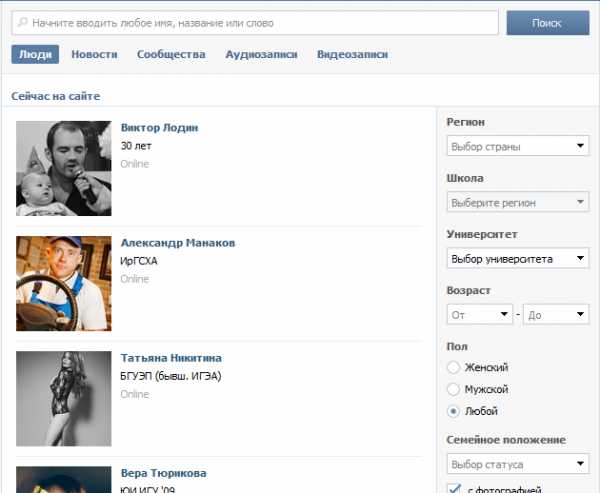This screenshot has width=600, height=493.
Task: Open Виктор Лодин profile photo
Action: point(64,168)
